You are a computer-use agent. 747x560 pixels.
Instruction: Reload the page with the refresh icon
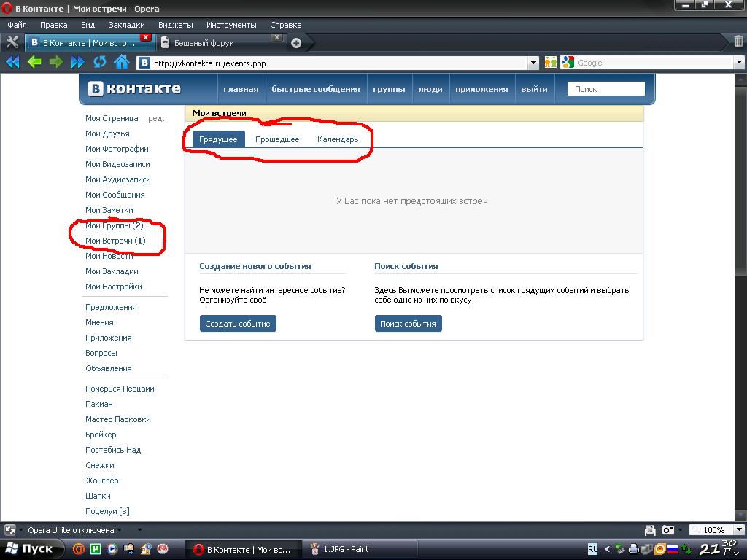(x=99, y=62)
